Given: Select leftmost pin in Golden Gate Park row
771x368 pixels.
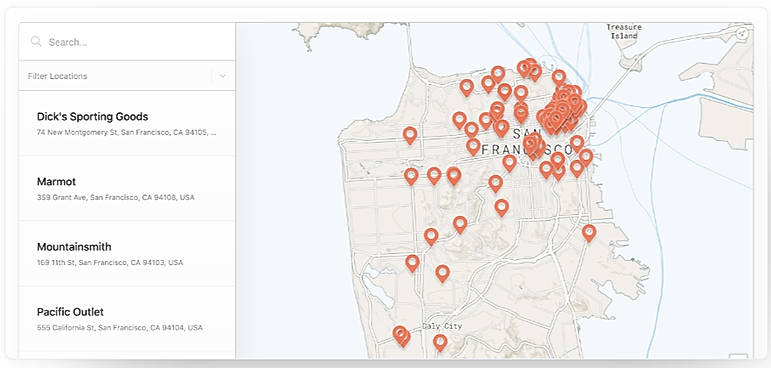Looking at the screenshot, I should pyautogui.click(x=411, y=176).
